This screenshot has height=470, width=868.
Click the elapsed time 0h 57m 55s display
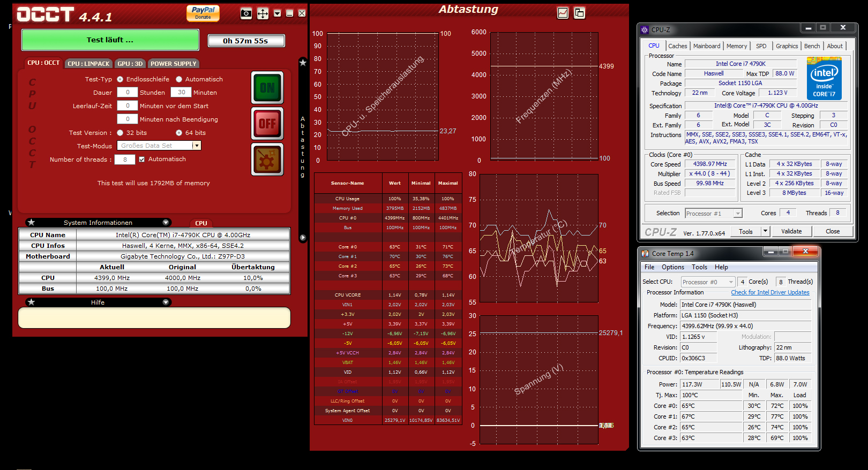pyautogui.click(x=246, y=41)
